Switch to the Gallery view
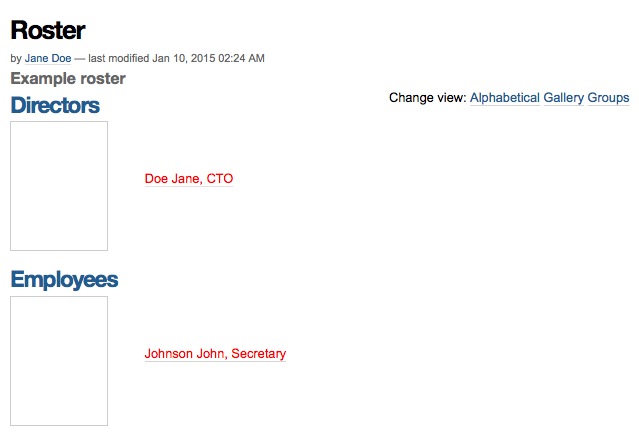This screenshot has width=639, height=434. tap(564, 98)
